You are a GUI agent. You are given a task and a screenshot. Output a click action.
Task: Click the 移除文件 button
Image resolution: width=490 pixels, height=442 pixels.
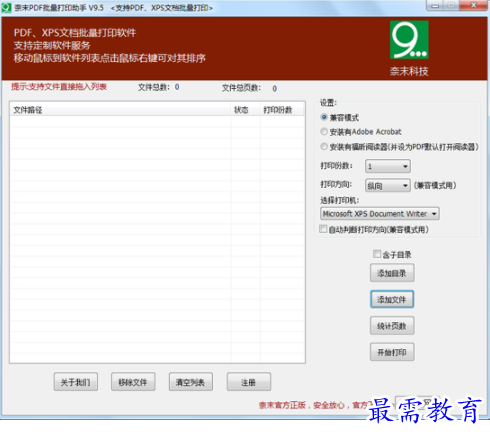tap(133, 382)
